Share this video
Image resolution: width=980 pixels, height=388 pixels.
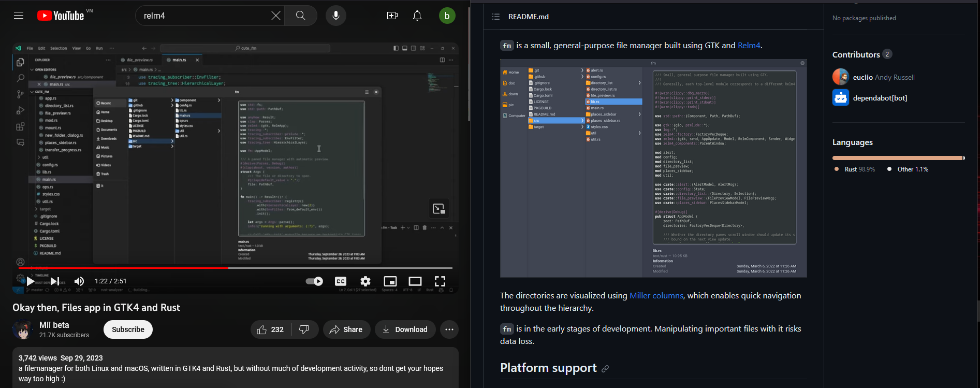click(347, 329)
